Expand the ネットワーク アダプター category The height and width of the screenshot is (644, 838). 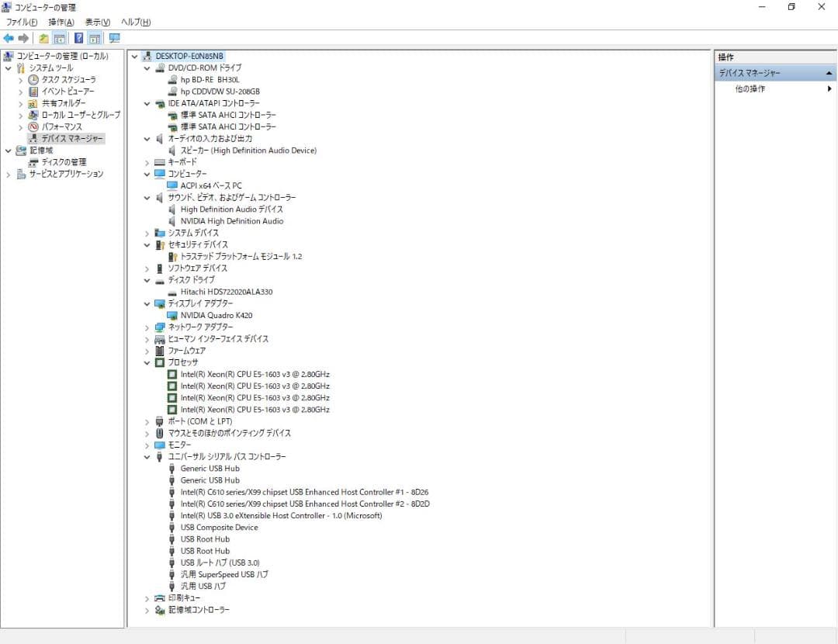coord(147,327)
